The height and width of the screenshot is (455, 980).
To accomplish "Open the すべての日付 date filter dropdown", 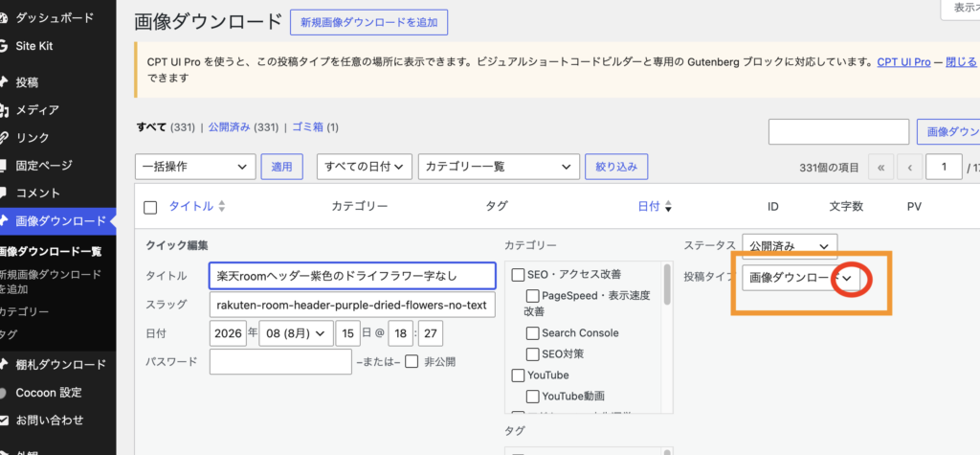I will point(365,167).
